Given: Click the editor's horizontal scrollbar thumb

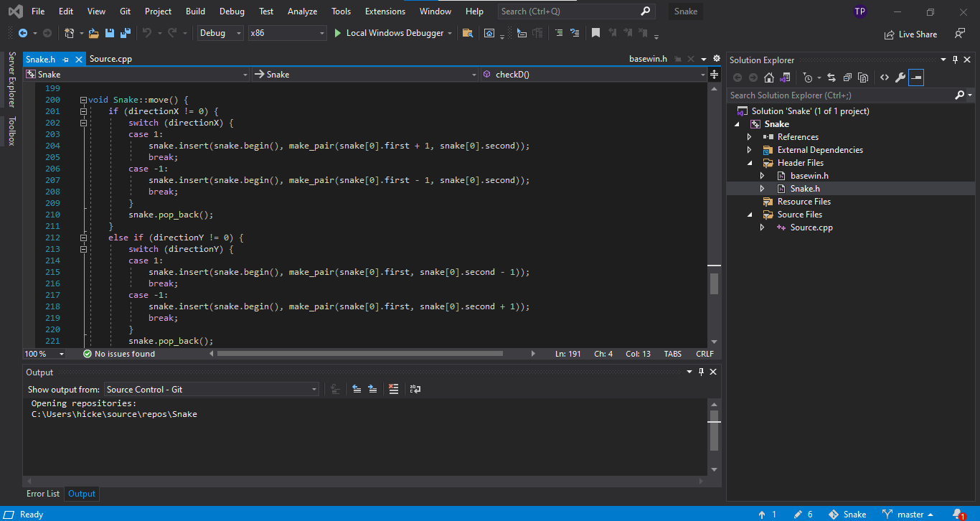Looking at the screenshot, I should [x=359, y=354].
